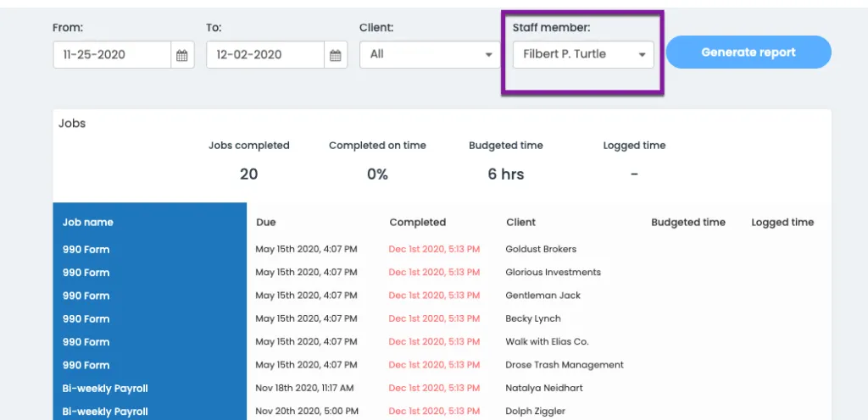Image resolution: width=868 pixels, height=420 pixels.
Task: Open the Staff member dropdown Filbert P. Turtle
Action: click(x=583, y=55)
